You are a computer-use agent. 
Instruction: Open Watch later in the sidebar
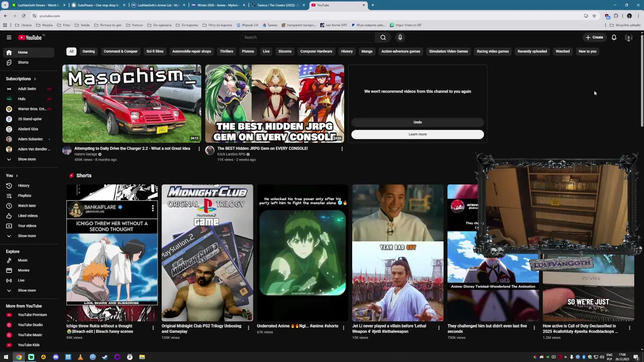tap(31, 206)
